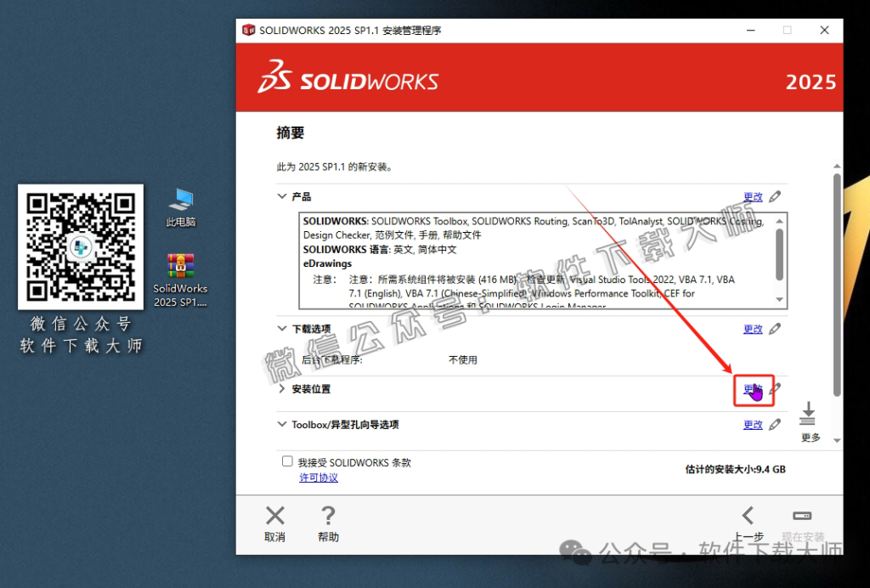Click the down arrow of the product list scrollbar
The height and width of the screenshot is (588, 870).
pos(779,299)
